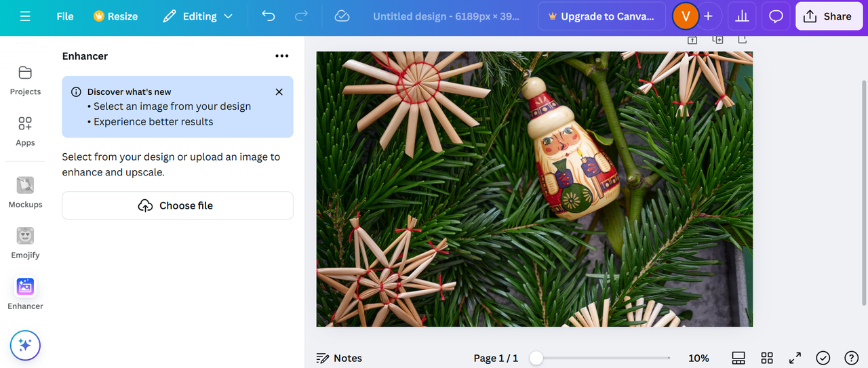The width and height of the screenshot is (868, 368).
Task: Duplicate the page icon above canvas
Action: [717, 40]
